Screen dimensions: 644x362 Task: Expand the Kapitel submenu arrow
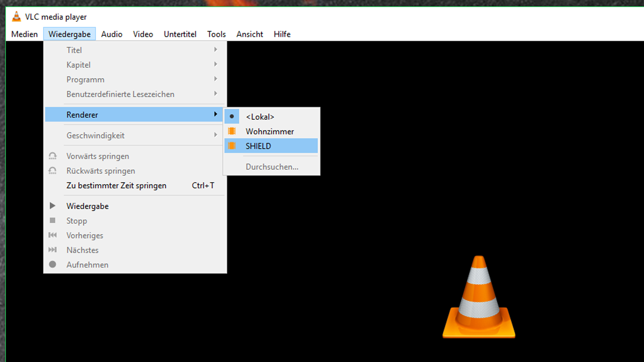point(216,64)
